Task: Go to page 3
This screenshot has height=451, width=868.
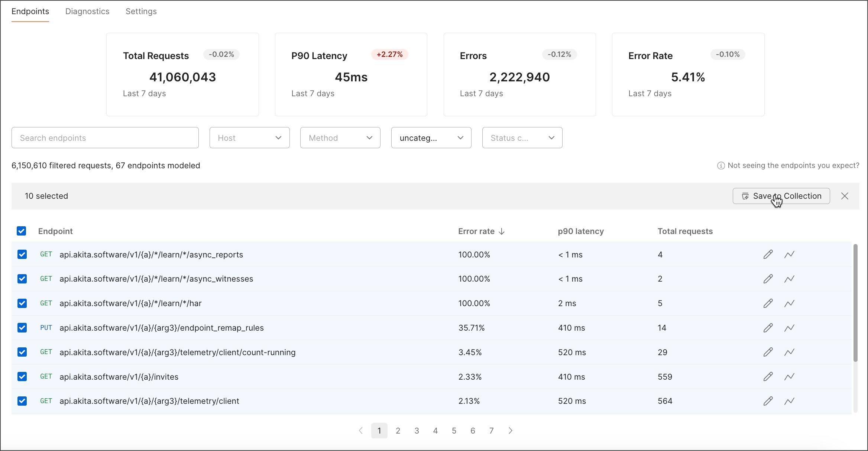Action: tap(417, 431)
